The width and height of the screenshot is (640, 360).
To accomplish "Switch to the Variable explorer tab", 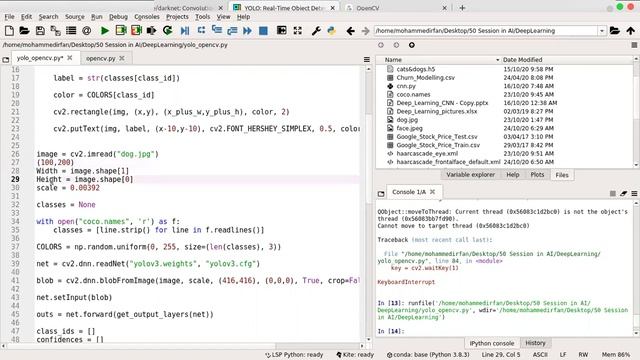I will 470,175.
